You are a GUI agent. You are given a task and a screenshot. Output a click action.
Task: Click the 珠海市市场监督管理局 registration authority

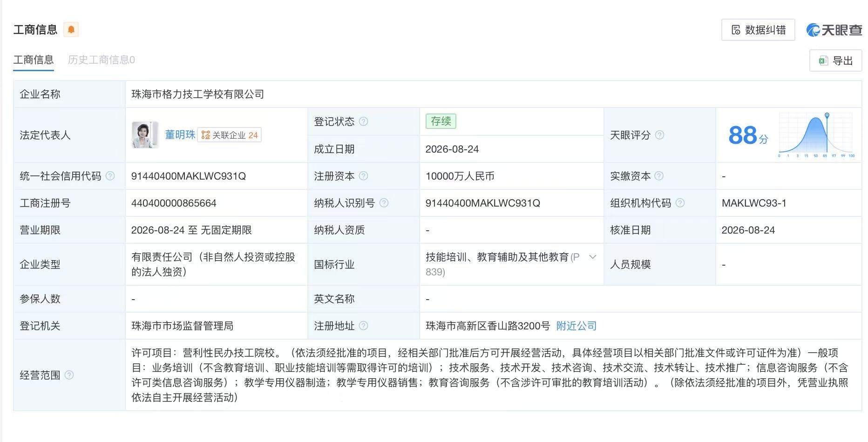(182, 326)
